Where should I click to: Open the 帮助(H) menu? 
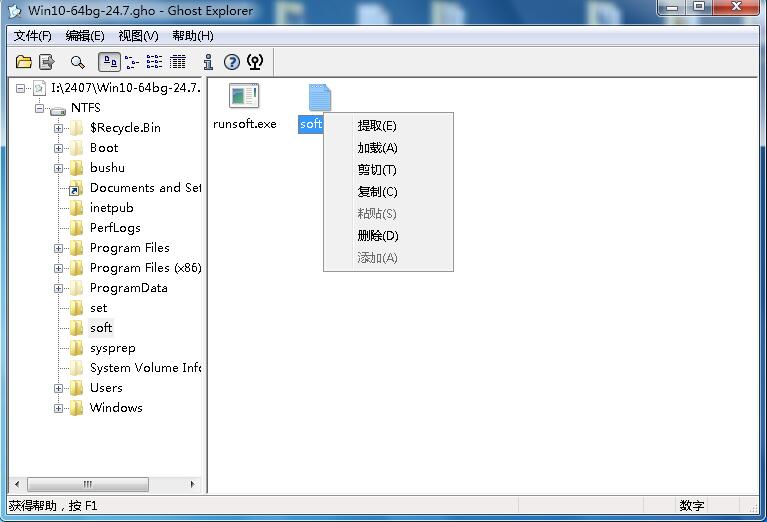193,36
